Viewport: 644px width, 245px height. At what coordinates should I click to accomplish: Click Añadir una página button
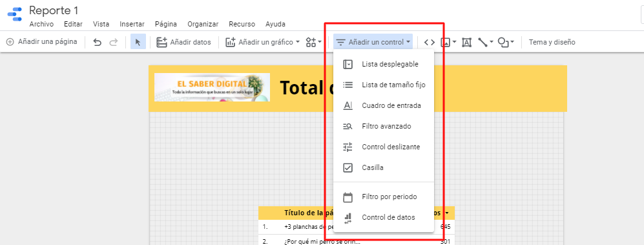tap(41, 41)
